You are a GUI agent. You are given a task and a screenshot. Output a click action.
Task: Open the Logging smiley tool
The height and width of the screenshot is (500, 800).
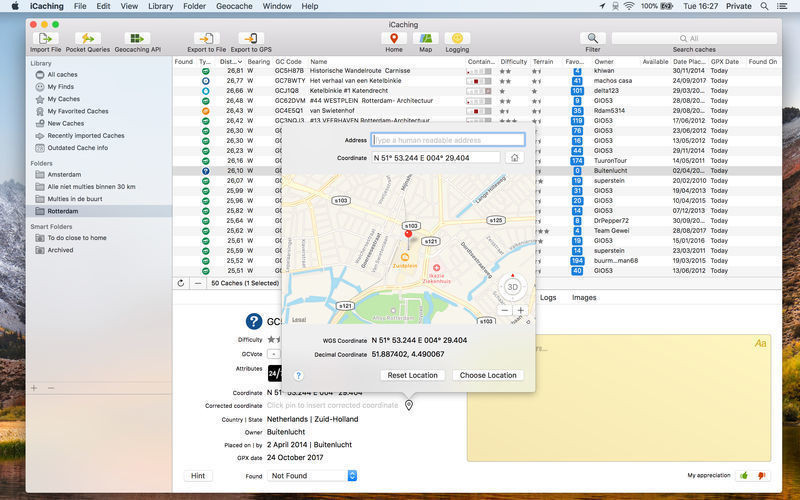[x=457, y=39]
